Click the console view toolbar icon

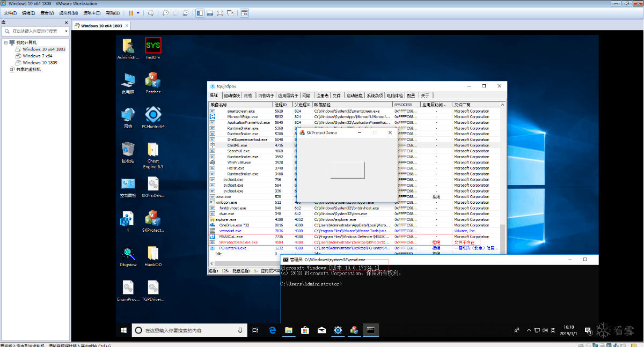click(x=244, y=12)
